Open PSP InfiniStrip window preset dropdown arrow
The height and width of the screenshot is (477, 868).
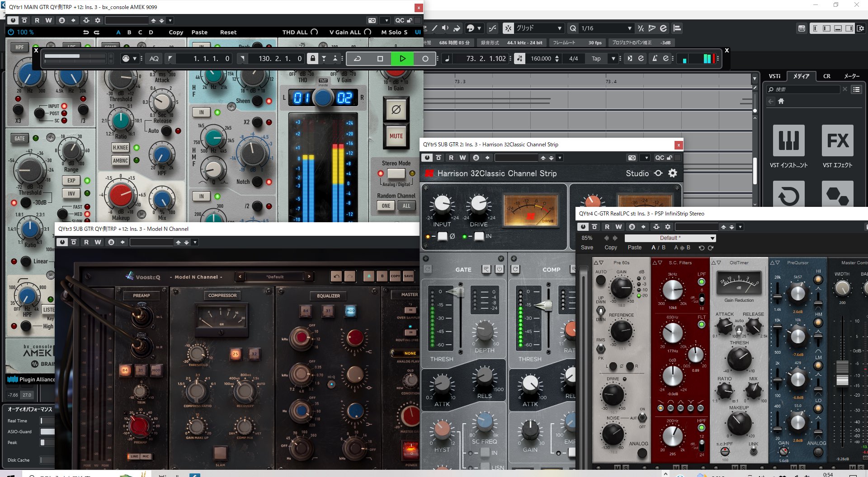click(x=740, y=227)
